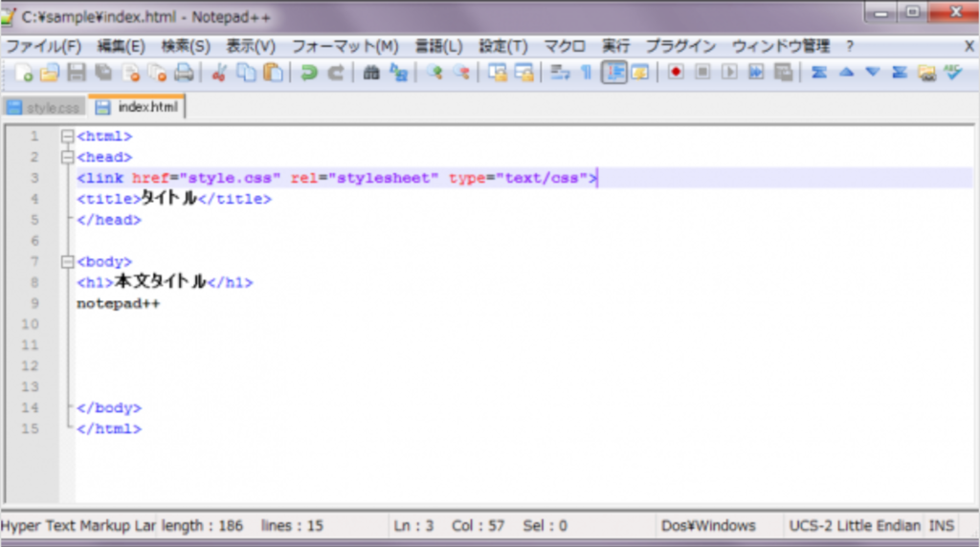Viewport: 980px width, 547px height.
Task: Zoom out using the magnifier minus icon
Action: [x=461, y=73]
